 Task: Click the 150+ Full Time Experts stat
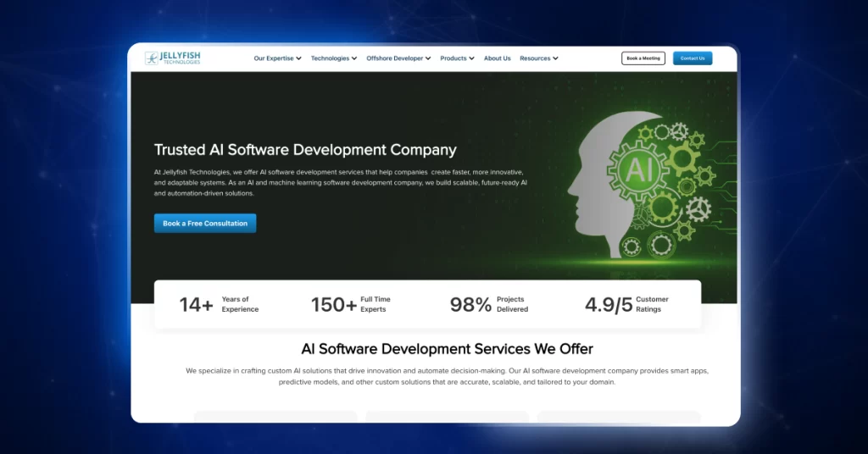(351, 304)
